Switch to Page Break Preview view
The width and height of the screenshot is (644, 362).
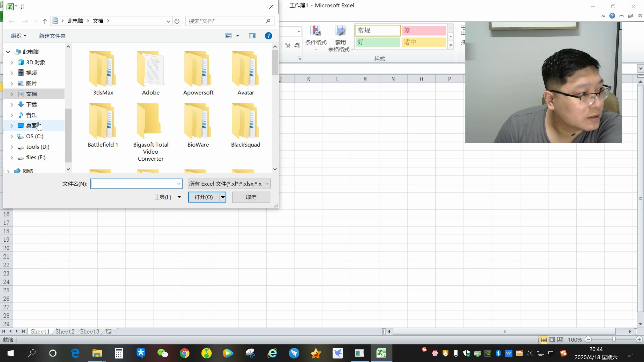[x=560, y=340]
